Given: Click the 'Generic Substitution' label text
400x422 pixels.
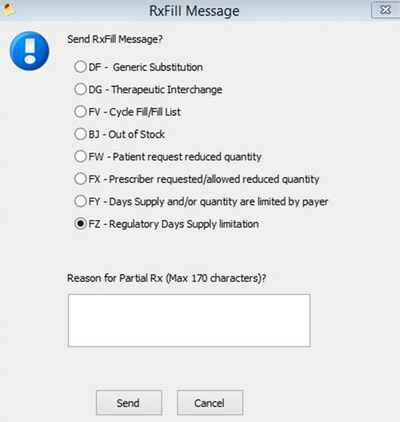Looking at the screenshot, I should (x=158, y=67).
